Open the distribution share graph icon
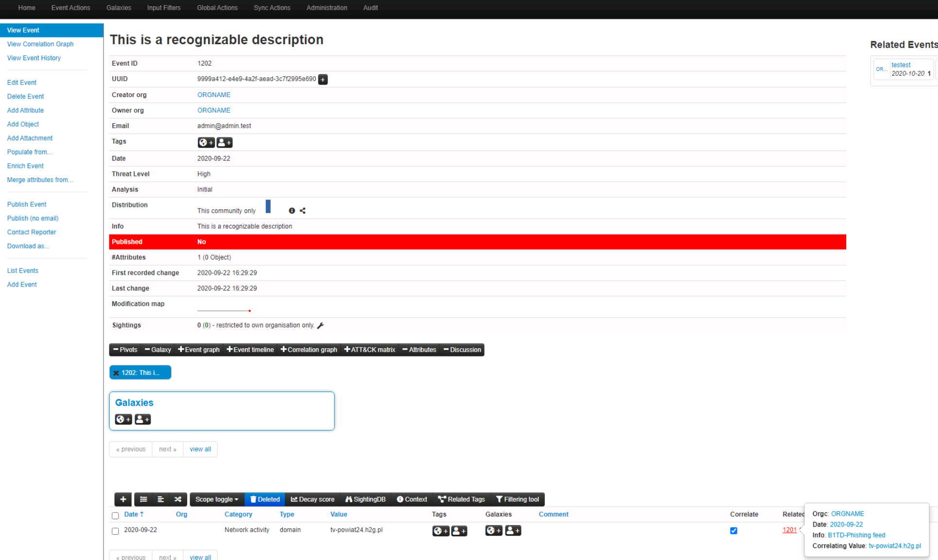938x560 pixels. pos(303,211)
